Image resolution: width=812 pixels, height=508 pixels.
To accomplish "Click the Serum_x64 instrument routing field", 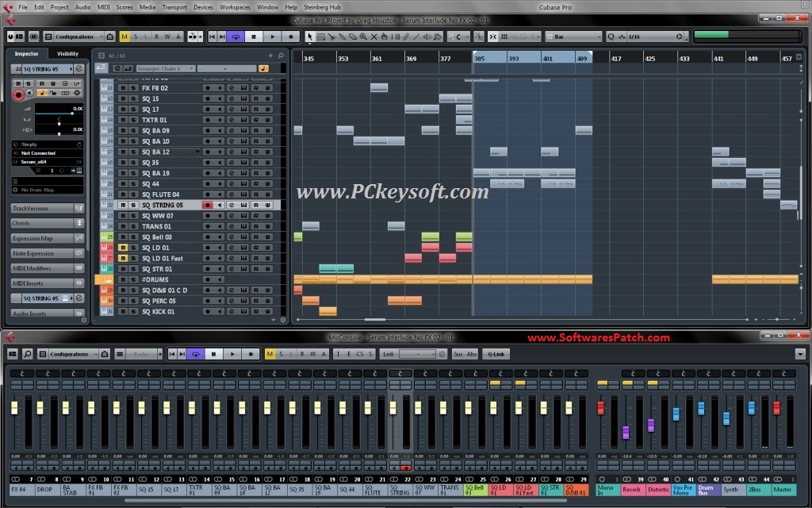I will (x=47, y=162).
